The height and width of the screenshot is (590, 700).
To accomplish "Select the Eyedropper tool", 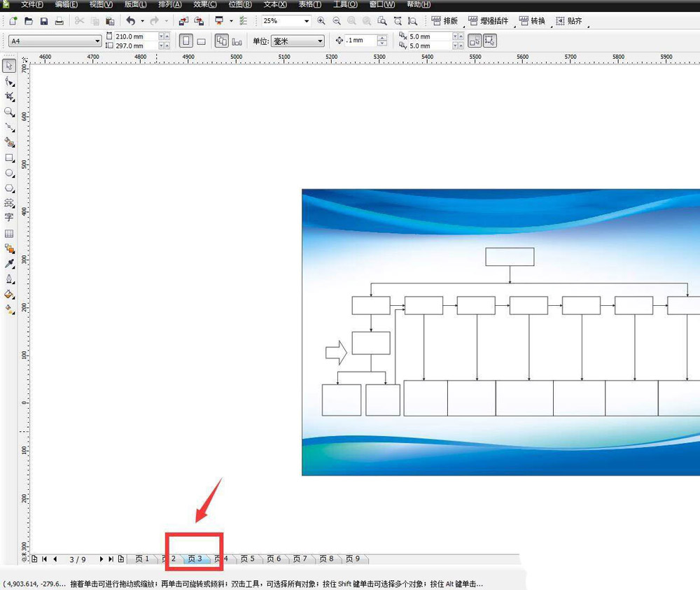I will [9, 264].
